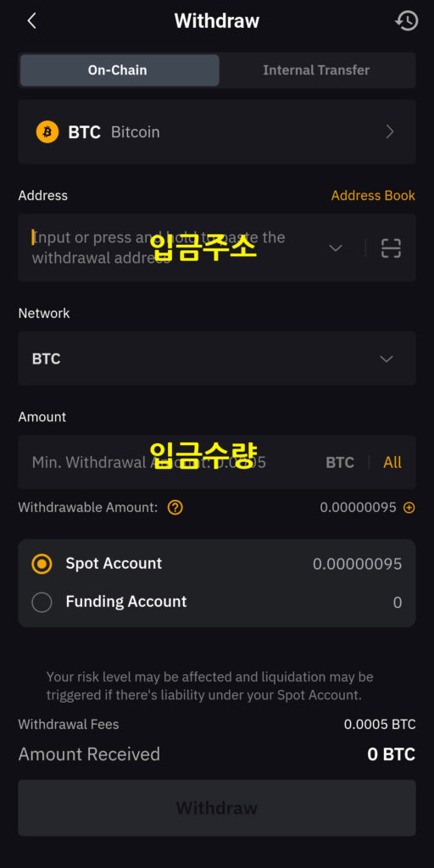Open the Address Book link
434x868 pixels.
(x=373, y=196)
